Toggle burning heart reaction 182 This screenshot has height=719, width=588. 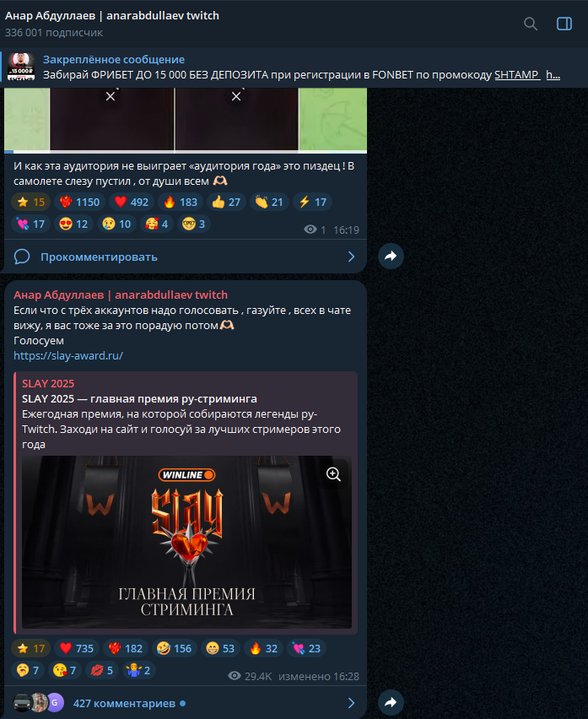[x=126, y=648]
